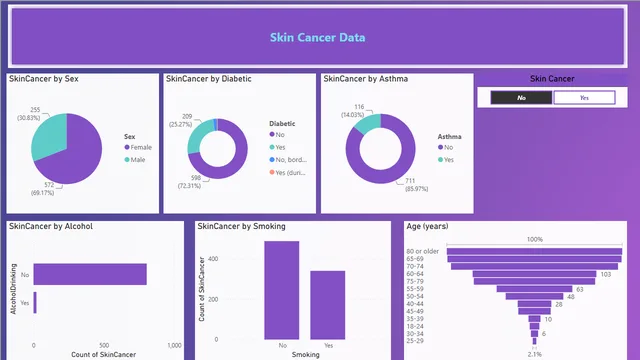
Task: Click the 45-49 funnel bar
Action: [x=534, y=311]
